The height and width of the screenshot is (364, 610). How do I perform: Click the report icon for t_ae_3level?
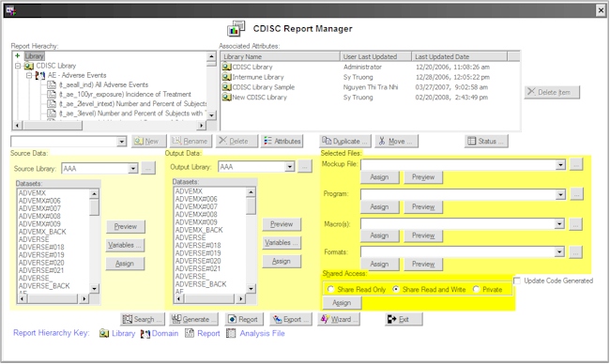52,114
